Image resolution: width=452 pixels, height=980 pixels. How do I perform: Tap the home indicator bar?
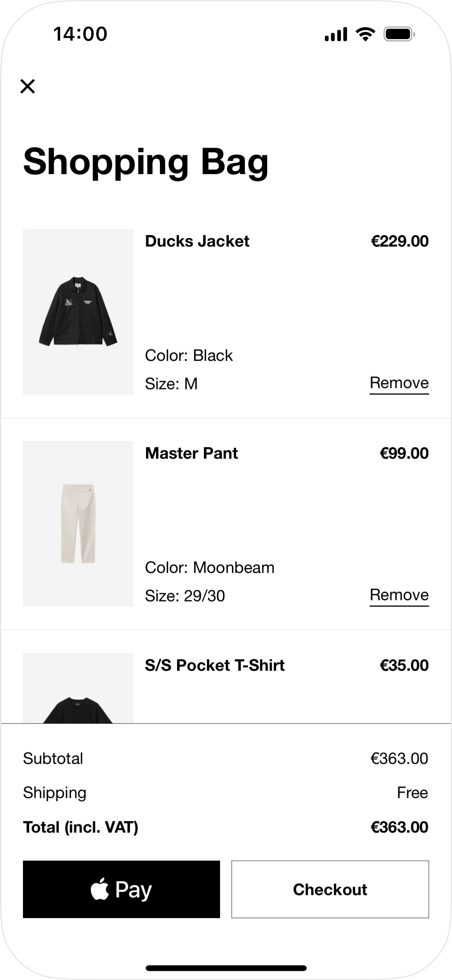tap(226, 968)
